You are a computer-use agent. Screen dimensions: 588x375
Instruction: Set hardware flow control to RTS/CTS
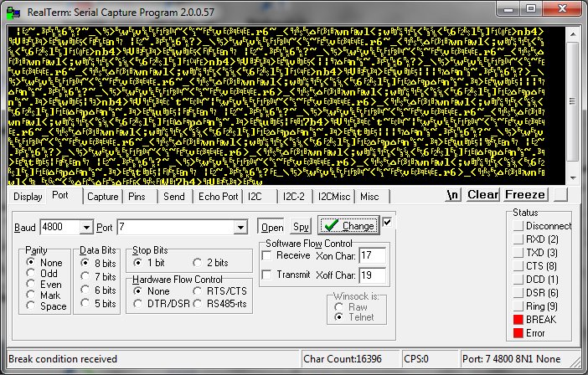[219, 291]
